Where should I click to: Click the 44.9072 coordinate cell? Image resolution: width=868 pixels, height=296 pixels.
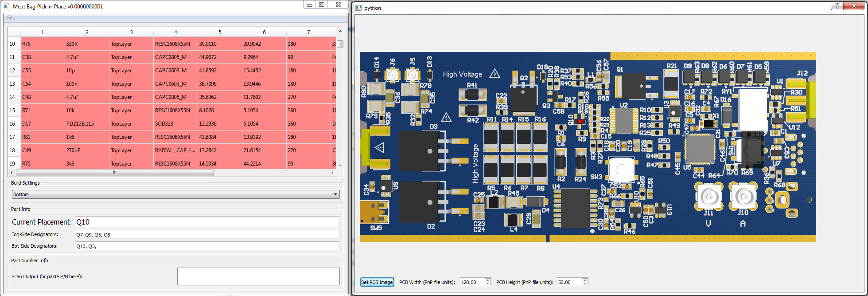coord(220,57)
